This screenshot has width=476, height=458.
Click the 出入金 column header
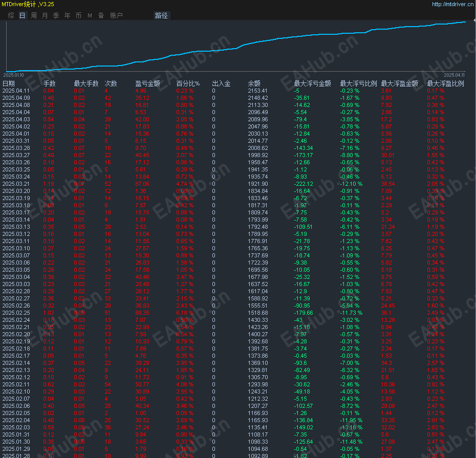221,83
